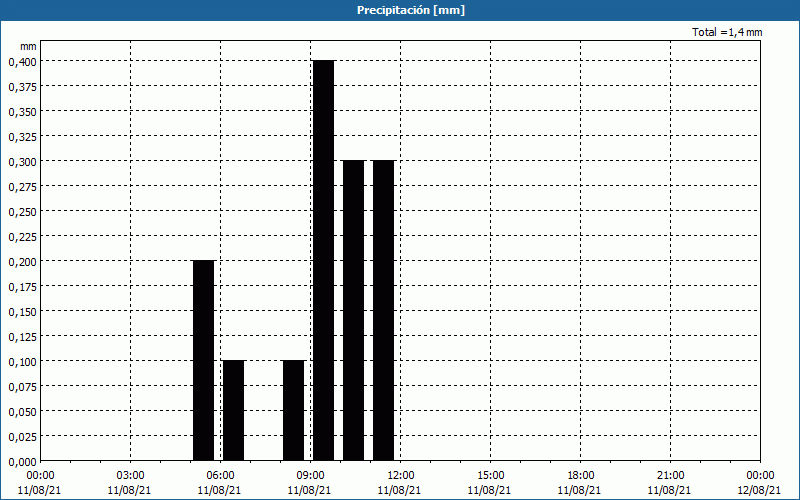Click the 0,125 y-axis label
This screenshot has width=800, height=500.
point(22,337)
